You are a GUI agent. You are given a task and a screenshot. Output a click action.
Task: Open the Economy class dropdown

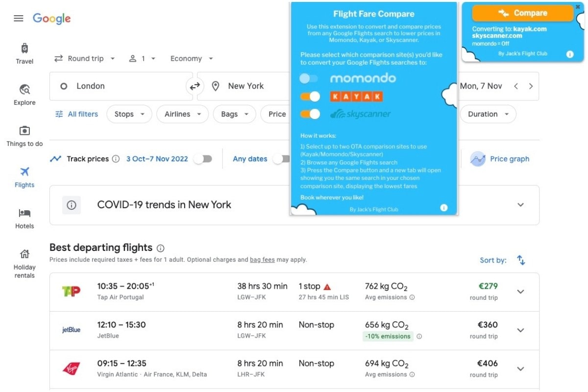(x=191, y=58)
